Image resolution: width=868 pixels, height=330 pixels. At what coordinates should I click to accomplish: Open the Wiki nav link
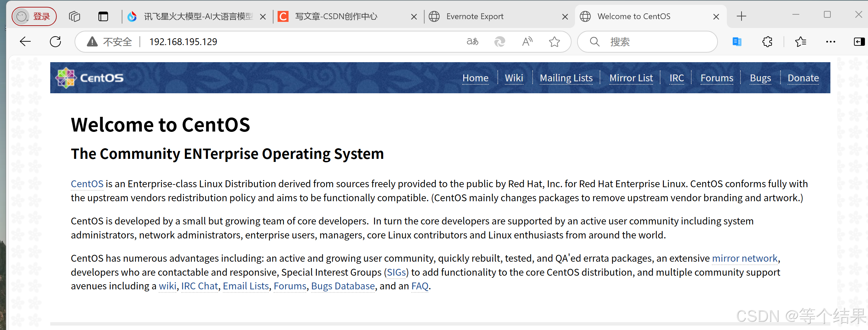[x=514, y=78]
